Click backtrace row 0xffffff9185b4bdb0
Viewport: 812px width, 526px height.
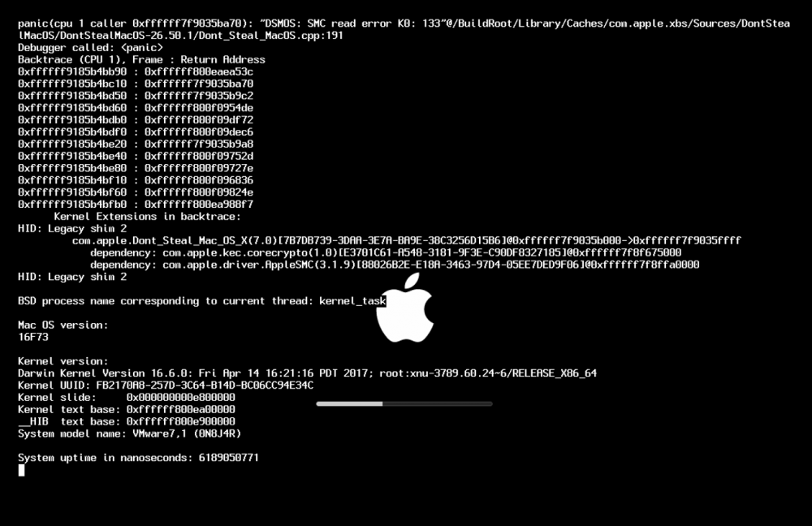(136, 119)
